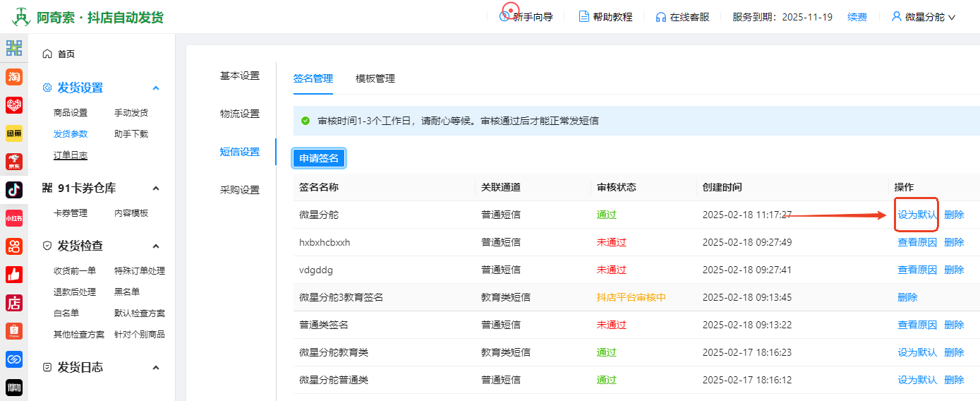Open the Pinduoduo red heart icon
Image resolution: width=980 pixels, height=401 pixels.
tap(14, 105)
